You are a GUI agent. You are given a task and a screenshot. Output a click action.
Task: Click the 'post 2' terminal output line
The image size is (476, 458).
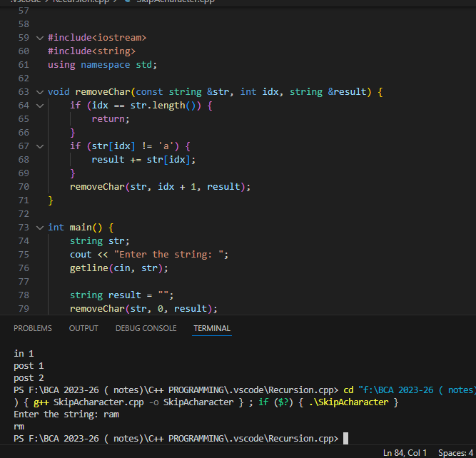pyautogui.click(x=29, y=378)
